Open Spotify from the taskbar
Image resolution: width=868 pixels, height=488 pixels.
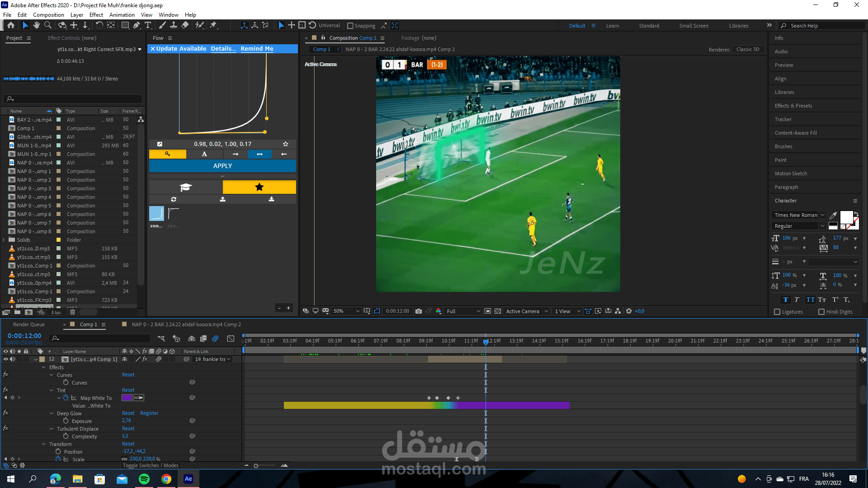pos(144,479)
